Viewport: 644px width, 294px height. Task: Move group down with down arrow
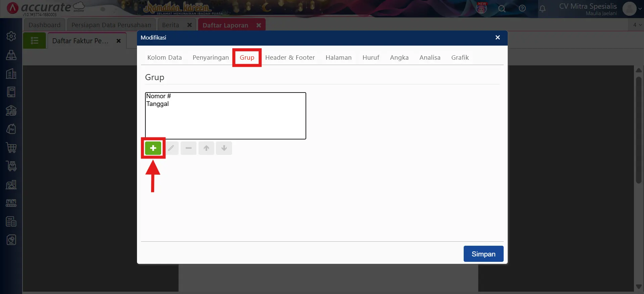224,148
